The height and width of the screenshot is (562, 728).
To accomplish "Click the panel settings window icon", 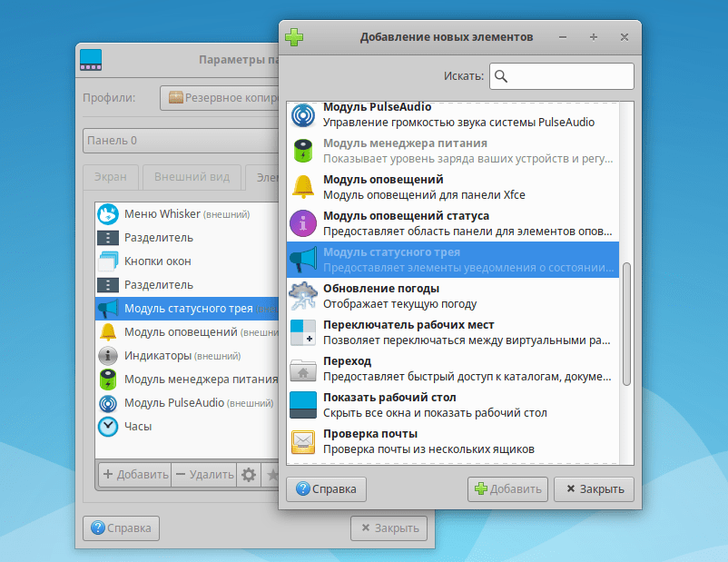I will point(91,60).
